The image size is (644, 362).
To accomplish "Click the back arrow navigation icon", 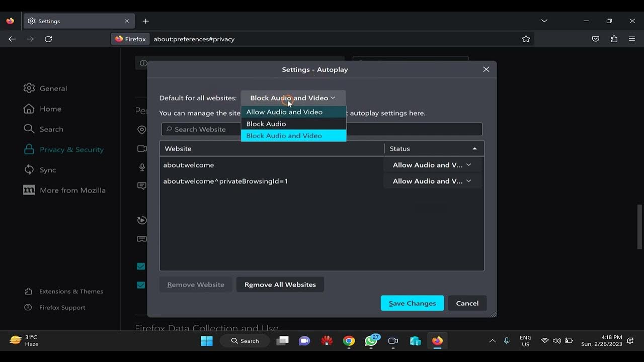I will pyautogui.click(x=12, y=39).
